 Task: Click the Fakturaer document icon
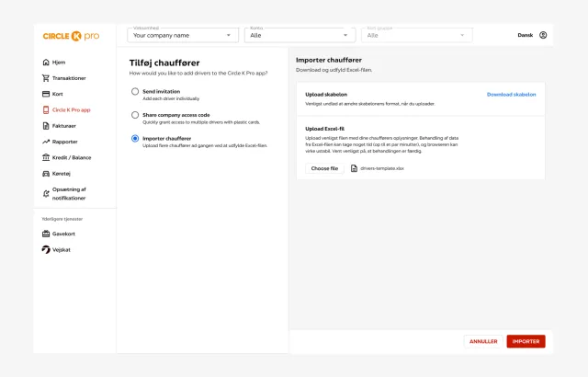(x=46, y=126)
